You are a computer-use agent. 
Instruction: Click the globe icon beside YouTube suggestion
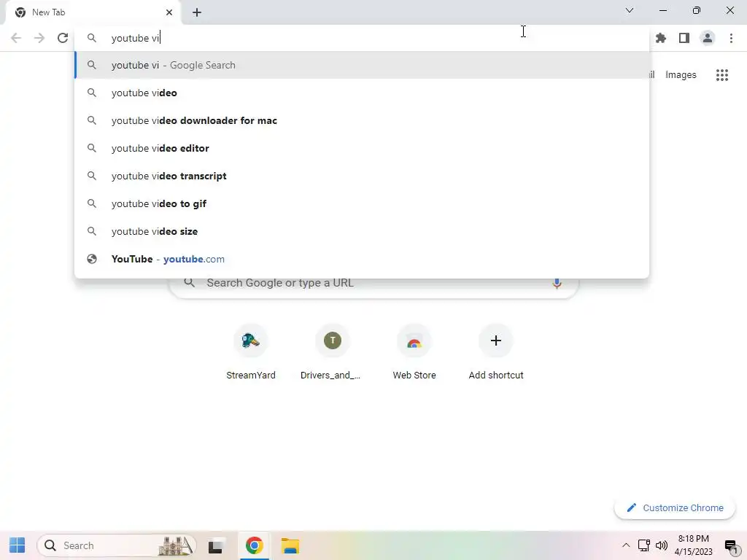pyautogui.click(x=92, y=259)
